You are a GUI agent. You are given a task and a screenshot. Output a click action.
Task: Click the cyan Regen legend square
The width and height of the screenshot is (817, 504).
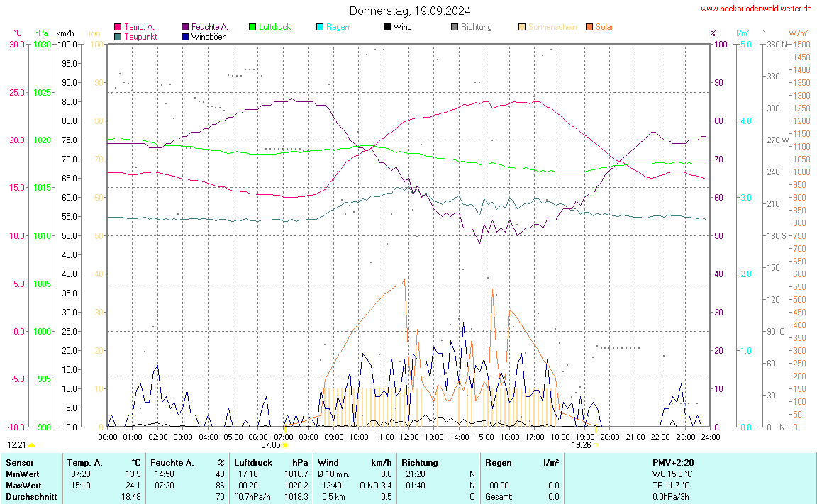click(x=320, y=27)
